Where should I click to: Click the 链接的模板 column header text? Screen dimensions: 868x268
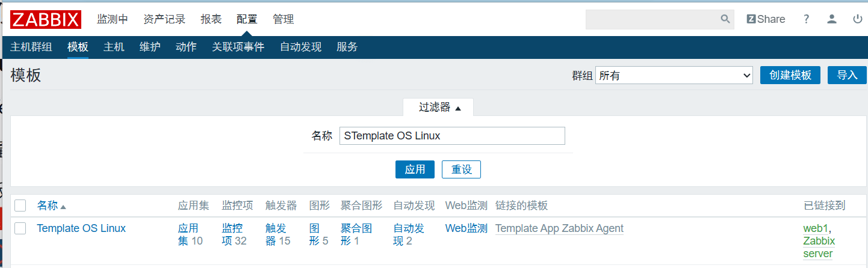(521, 206)
